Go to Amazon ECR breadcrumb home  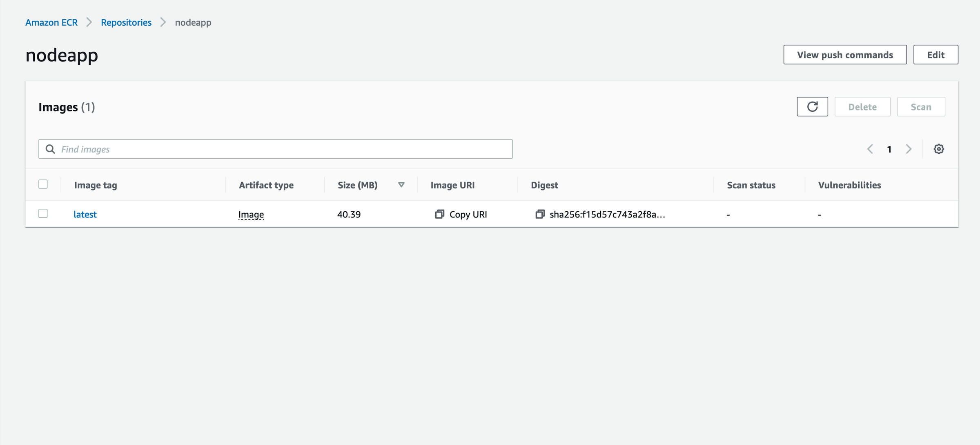(51, 22)
